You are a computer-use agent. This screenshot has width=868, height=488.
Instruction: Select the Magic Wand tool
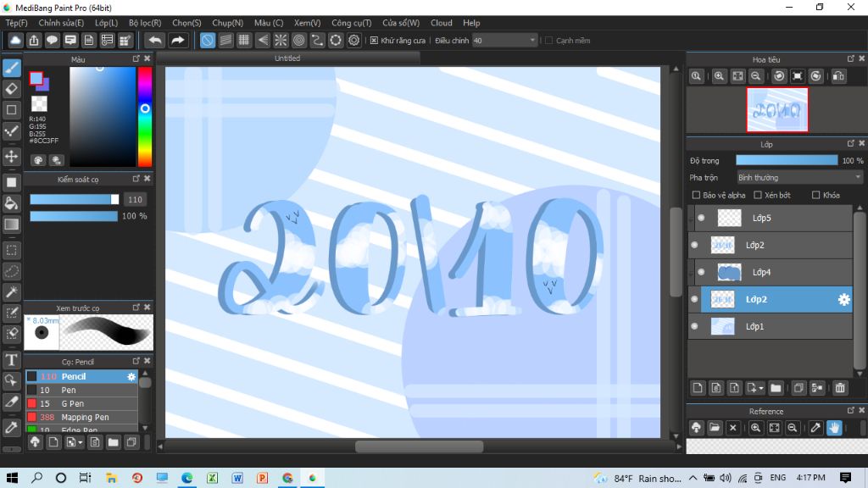click(12, 292)
